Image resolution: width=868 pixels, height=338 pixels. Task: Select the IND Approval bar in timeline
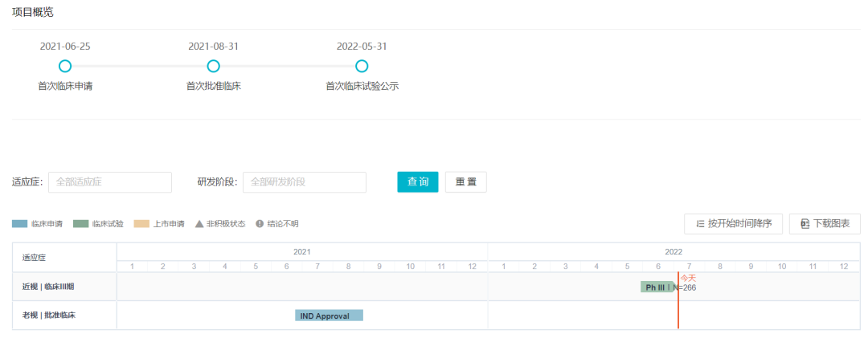(329, 316)
